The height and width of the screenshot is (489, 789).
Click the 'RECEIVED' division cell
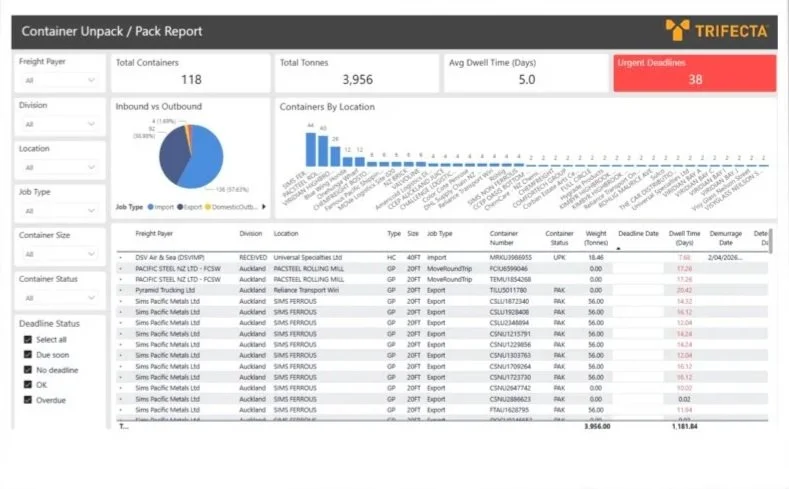tap(253, 258)
